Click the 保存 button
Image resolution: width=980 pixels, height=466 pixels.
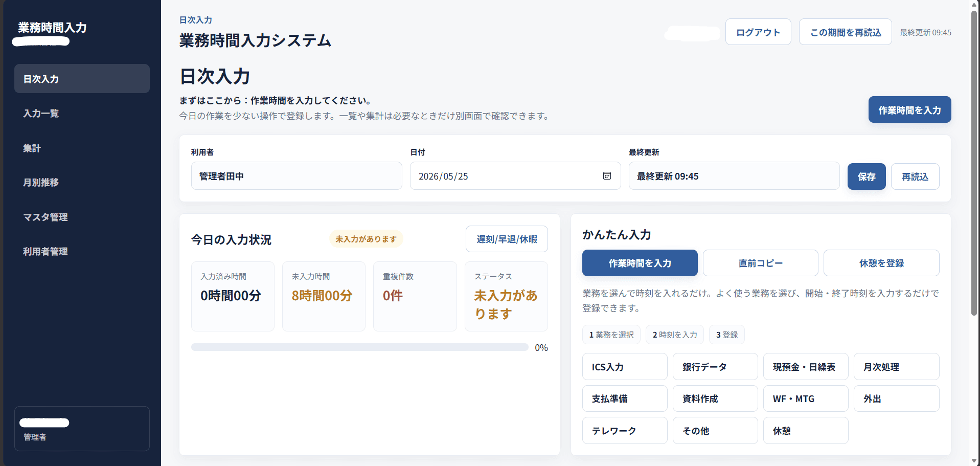(x=867, y=176)
